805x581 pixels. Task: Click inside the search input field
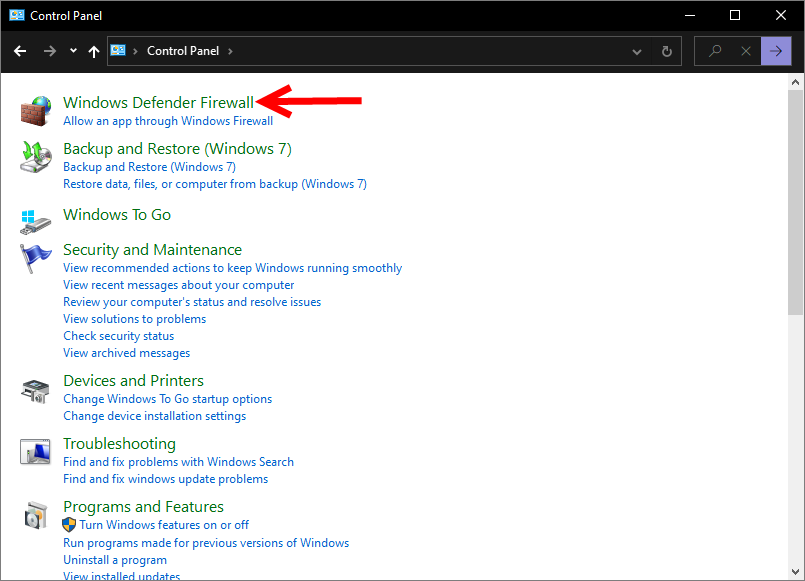(x=727, y=51)
